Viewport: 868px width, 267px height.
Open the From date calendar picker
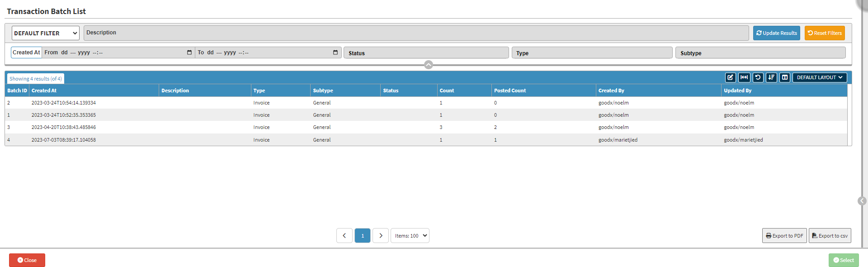tap(189, 52)
